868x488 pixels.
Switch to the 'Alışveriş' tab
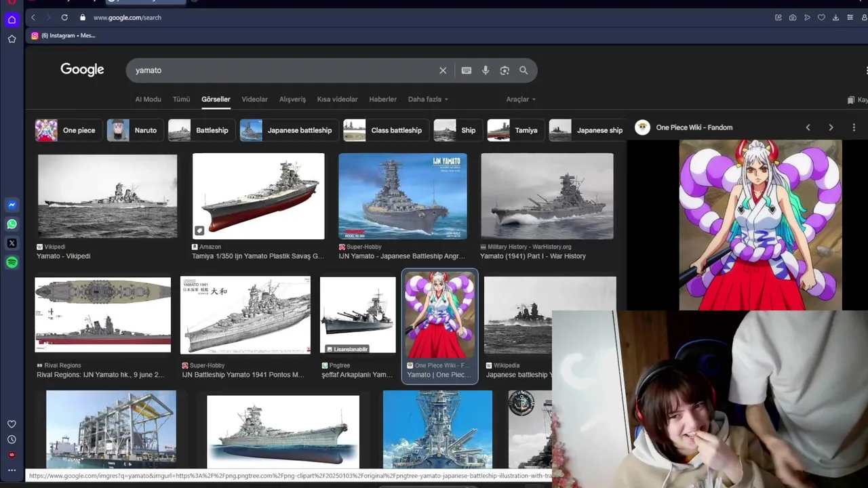(292, 100)
